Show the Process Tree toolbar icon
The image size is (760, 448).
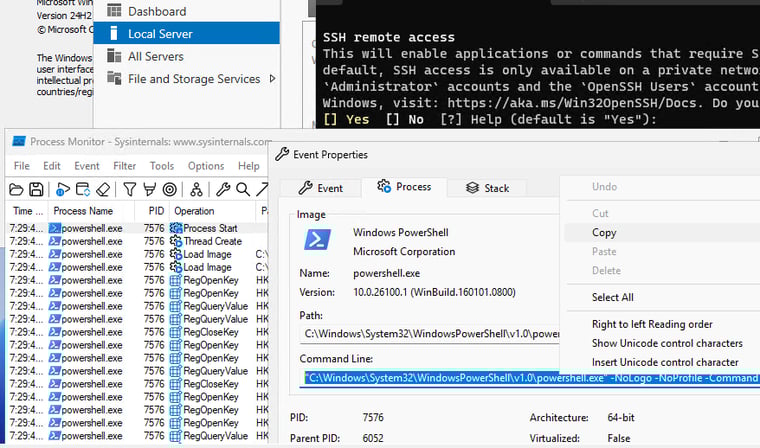[197, 190]
